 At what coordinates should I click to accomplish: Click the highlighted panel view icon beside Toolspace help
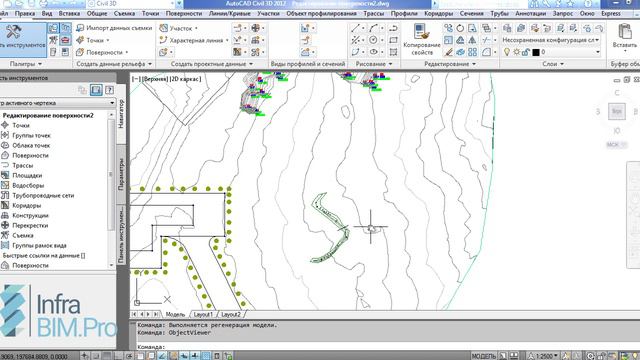click(96, 90)
